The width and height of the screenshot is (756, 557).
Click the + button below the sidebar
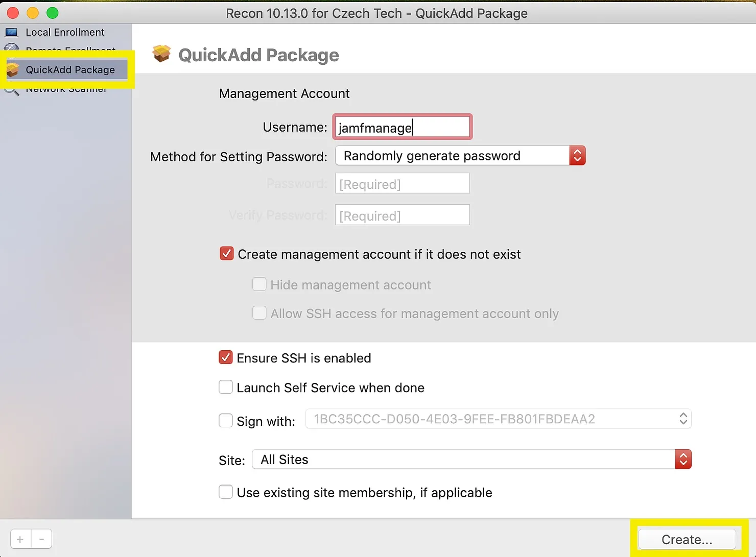point(20,539)
